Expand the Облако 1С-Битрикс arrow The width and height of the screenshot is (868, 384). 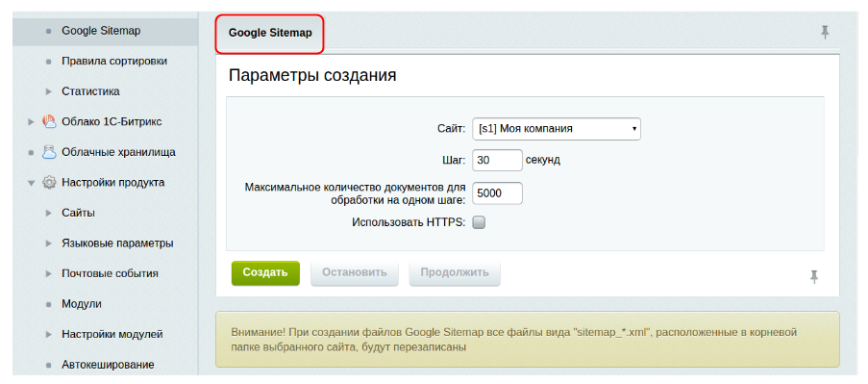(31, 122)
